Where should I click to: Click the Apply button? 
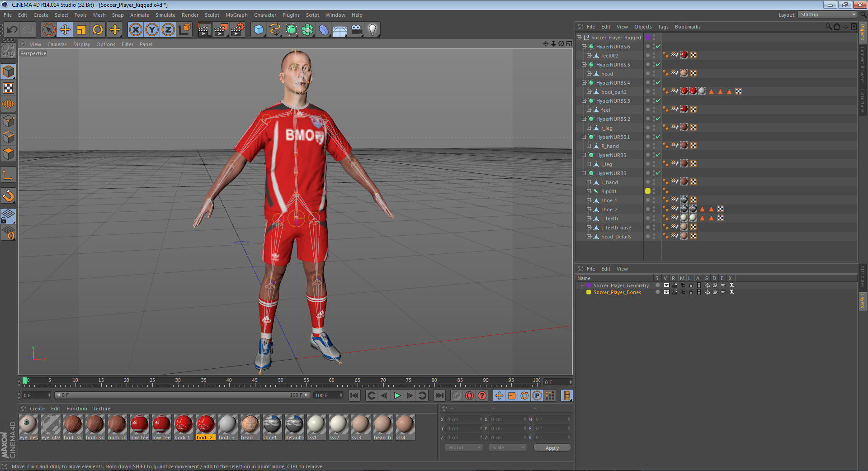coord(552,447)
